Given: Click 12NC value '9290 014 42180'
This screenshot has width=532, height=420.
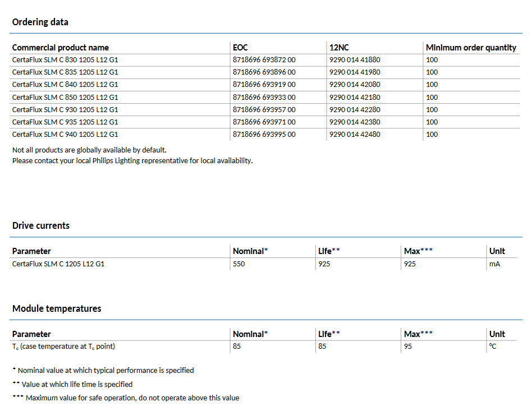Looking at the screenshot, I should click(x=355, y=97).
